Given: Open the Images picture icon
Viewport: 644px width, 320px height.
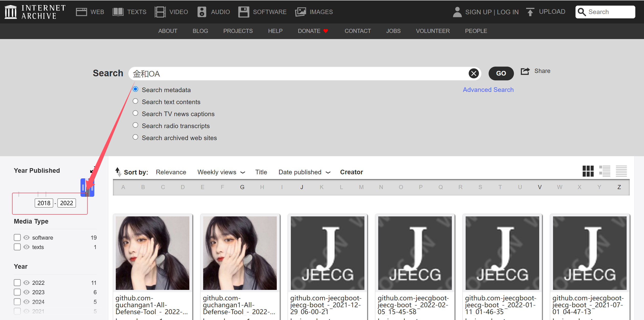Looking at the screenshot, I should pos(301,12).
